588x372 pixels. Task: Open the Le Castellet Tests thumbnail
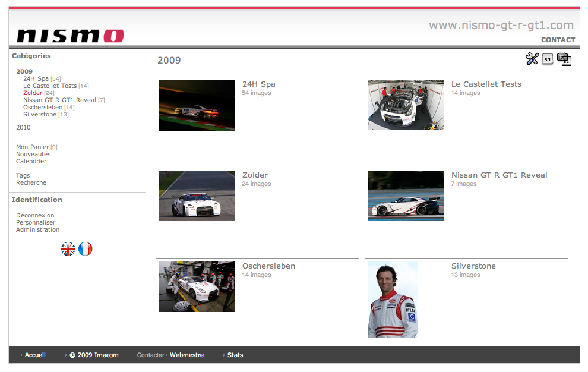point(406,105)
